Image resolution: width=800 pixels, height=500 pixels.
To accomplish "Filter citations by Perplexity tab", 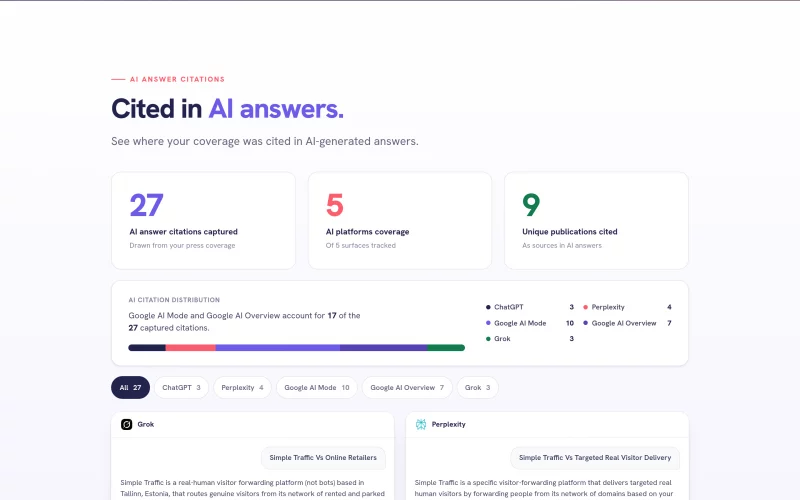I will pos(242,388).
